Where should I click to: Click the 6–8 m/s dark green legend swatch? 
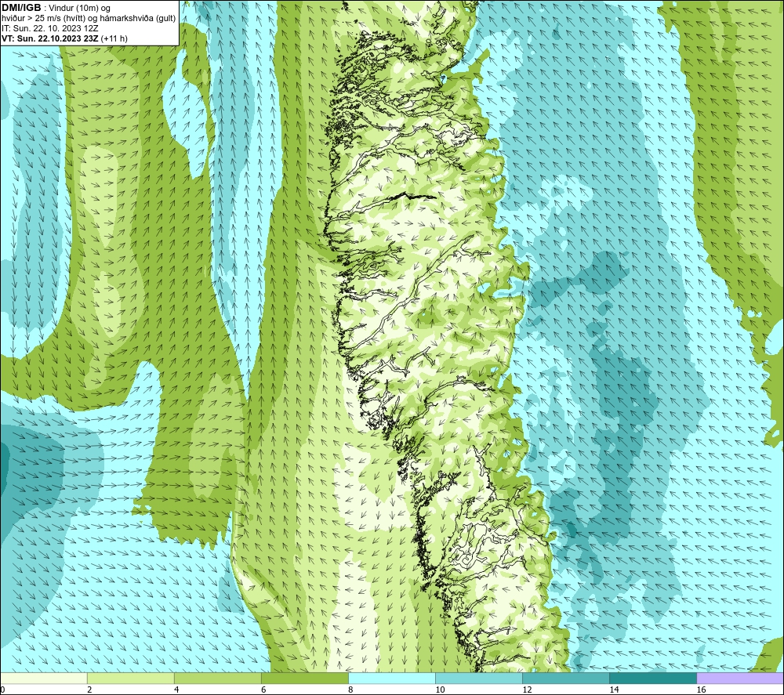(305, 678)
